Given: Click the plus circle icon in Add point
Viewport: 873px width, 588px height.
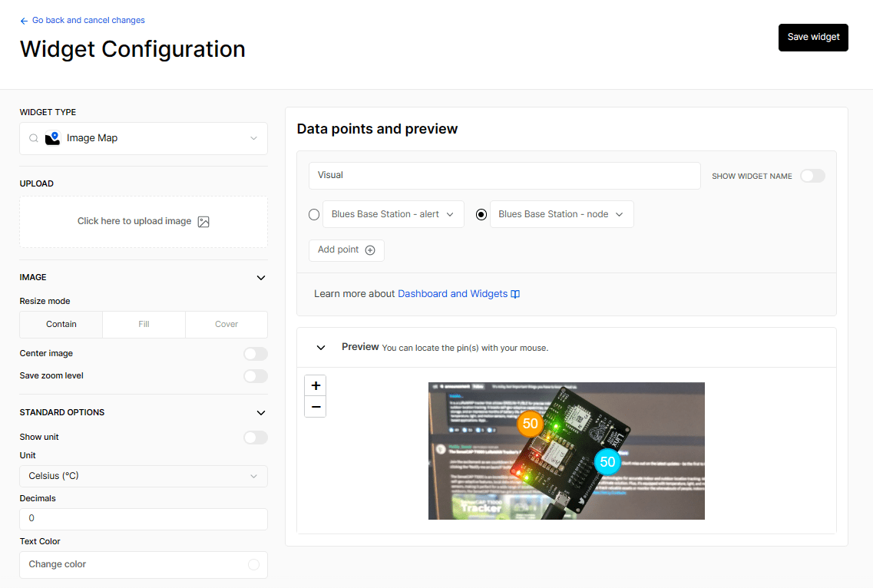Looking at the screenshot, I should coord(370,250).
